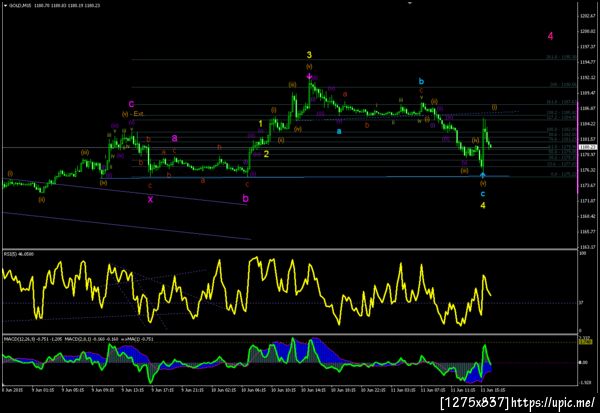The width and height of the screenshot is (600, 413).
Task: Select the large magenta a label
Action: tap(174, 138)
